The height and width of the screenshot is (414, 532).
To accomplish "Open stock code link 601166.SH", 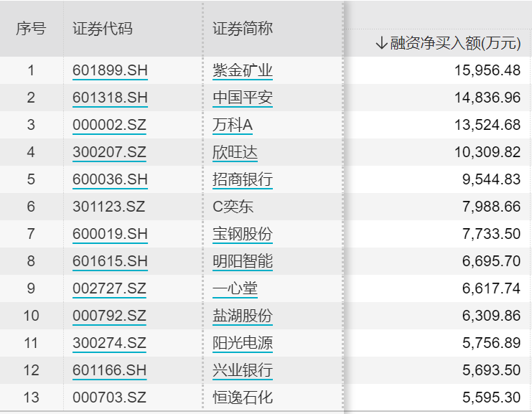I will tap(110, 370).
